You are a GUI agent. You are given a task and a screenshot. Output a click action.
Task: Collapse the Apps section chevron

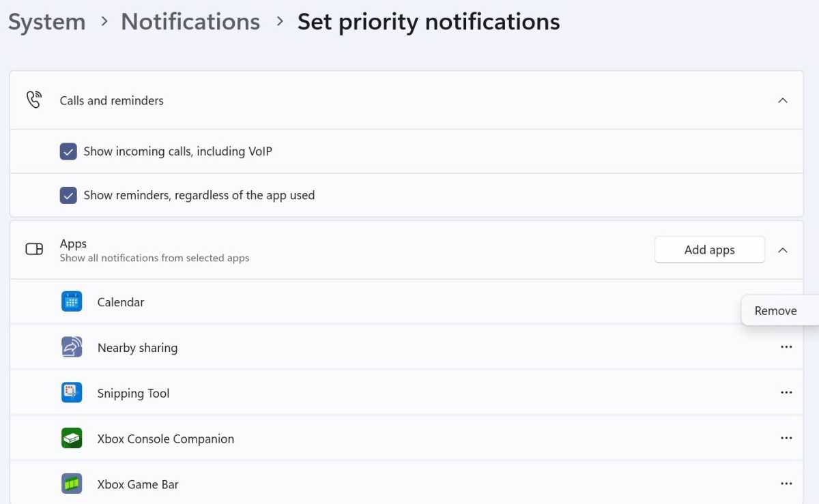[x=783, y=250]
